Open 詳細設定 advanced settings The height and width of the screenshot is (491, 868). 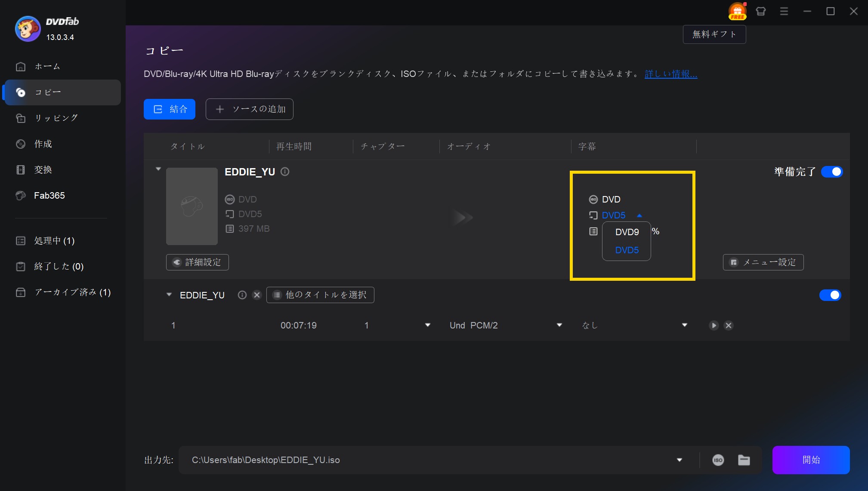pyautogui.click(x=198, y=262)
